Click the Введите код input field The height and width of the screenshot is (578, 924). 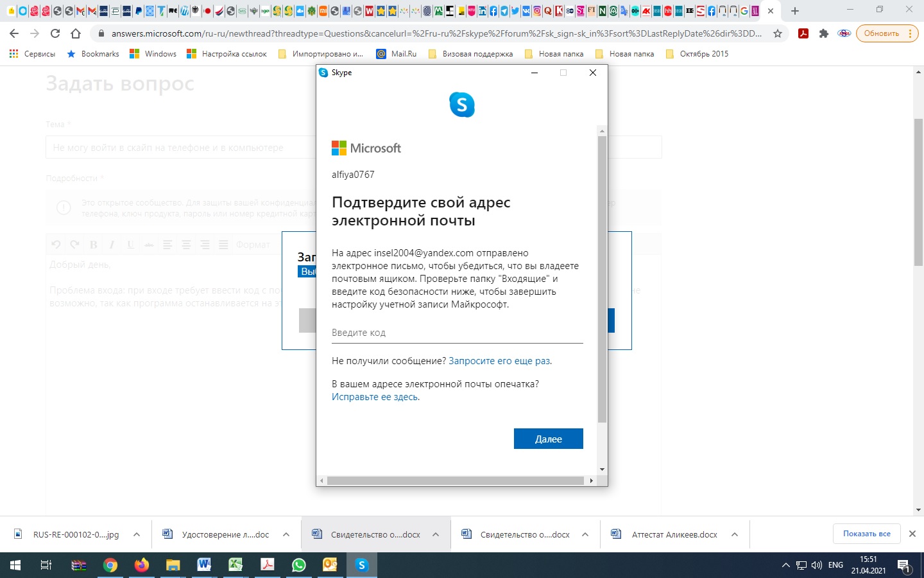pos(458,333)
